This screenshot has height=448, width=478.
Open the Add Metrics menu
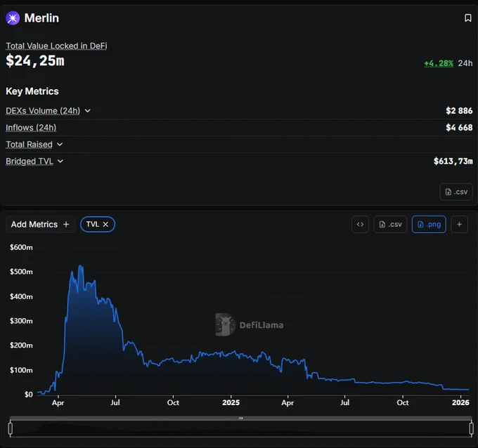pyautogui.click(x=40, y=225)
